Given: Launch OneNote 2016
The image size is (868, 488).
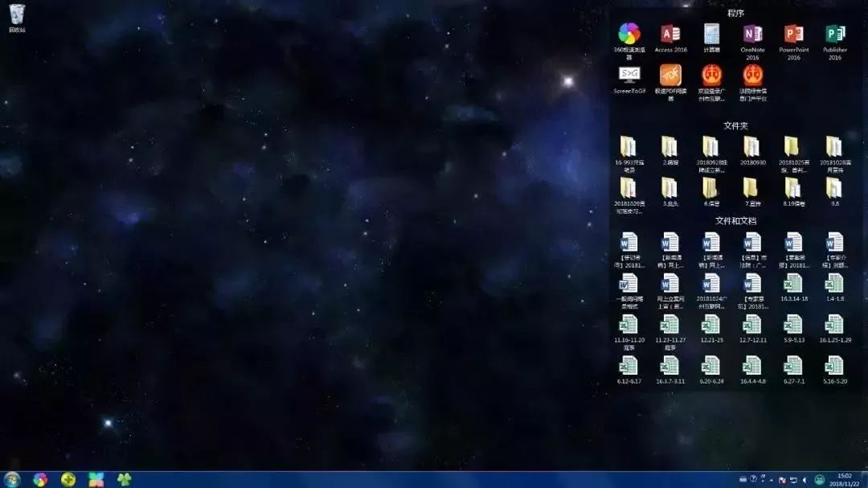Looking at the screenshot, I should pyautogui.click(x=752, y=35).
